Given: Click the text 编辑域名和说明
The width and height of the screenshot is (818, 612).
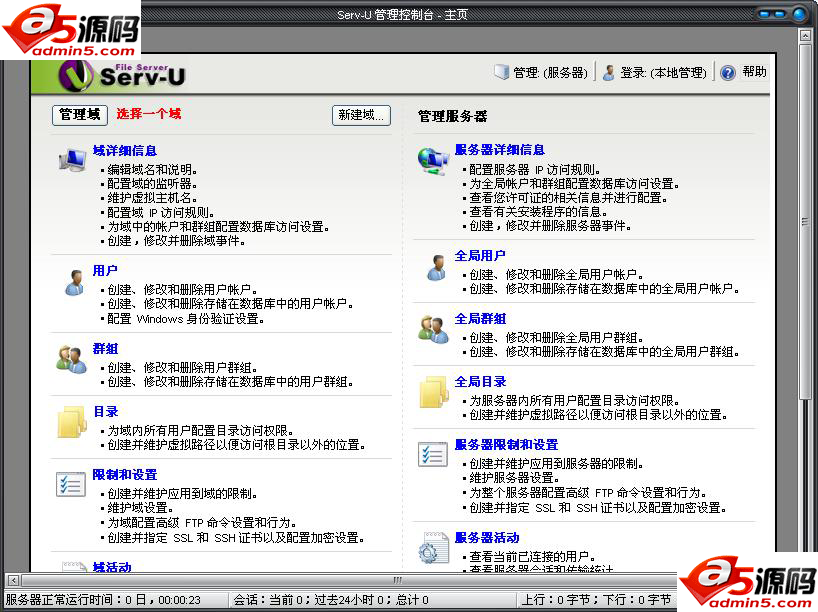Looking at the screenshot, I should click(x=152, y=170).
